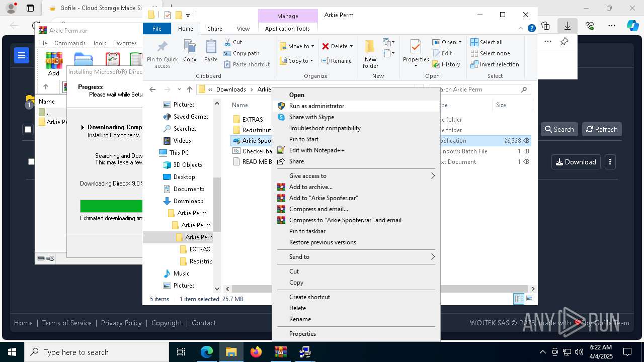Click the Gofile Refresh button
644x362 pixels.
tap(602, 129)
